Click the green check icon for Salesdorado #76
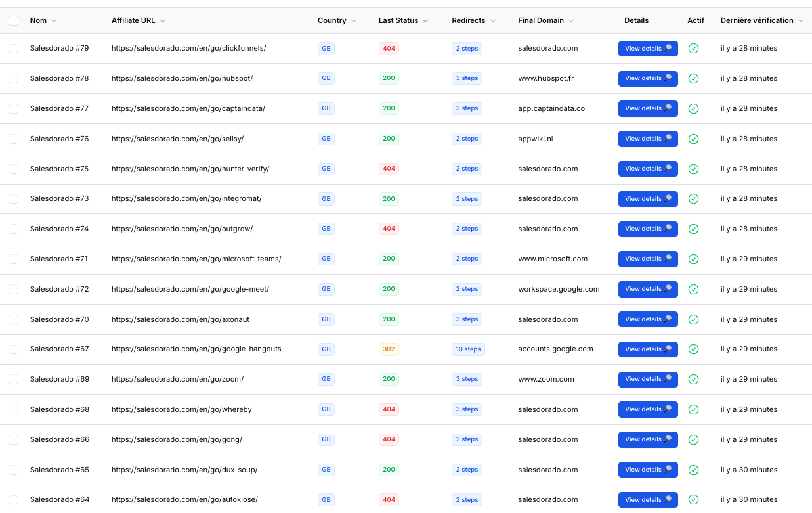812x513 pixels. pos(693,139)
